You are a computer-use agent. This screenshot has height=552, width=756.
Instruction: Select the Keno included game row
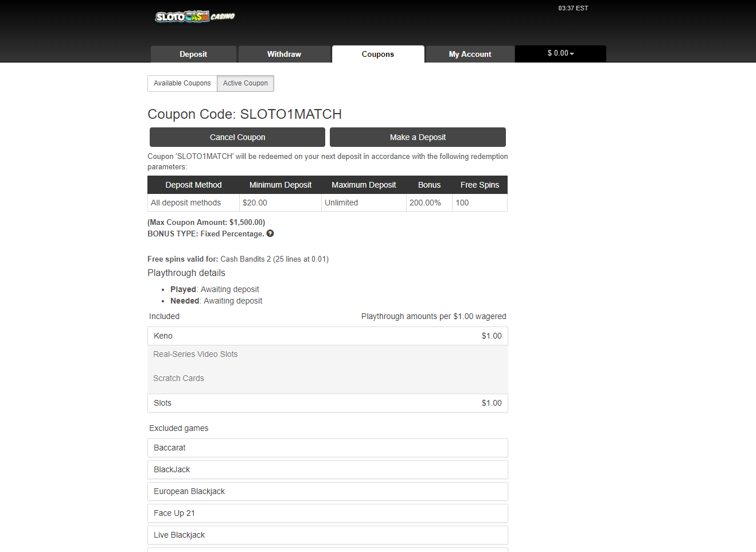328,336
